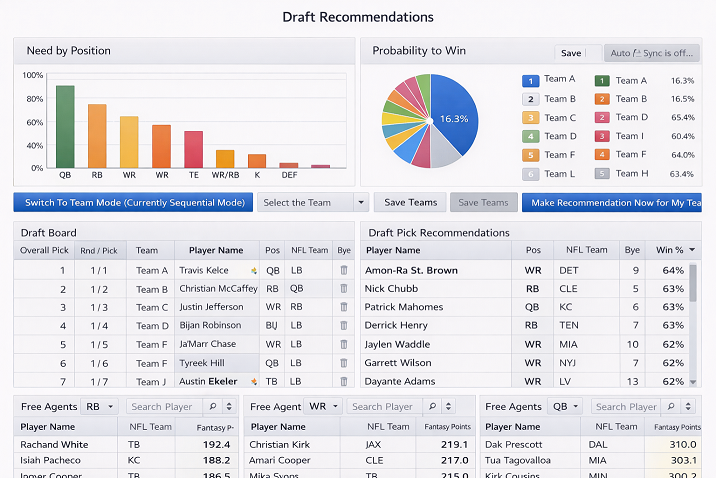Viewport: 716px width, 478px height.
Task: Toggle sort stepper in RB free agents
Action: [x=229, y=406]
